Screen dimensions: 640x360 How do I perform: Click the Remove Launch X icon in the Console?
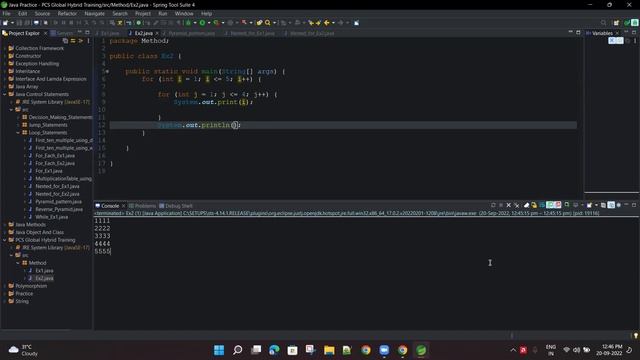pyautogui.click(x=509, y=205)
